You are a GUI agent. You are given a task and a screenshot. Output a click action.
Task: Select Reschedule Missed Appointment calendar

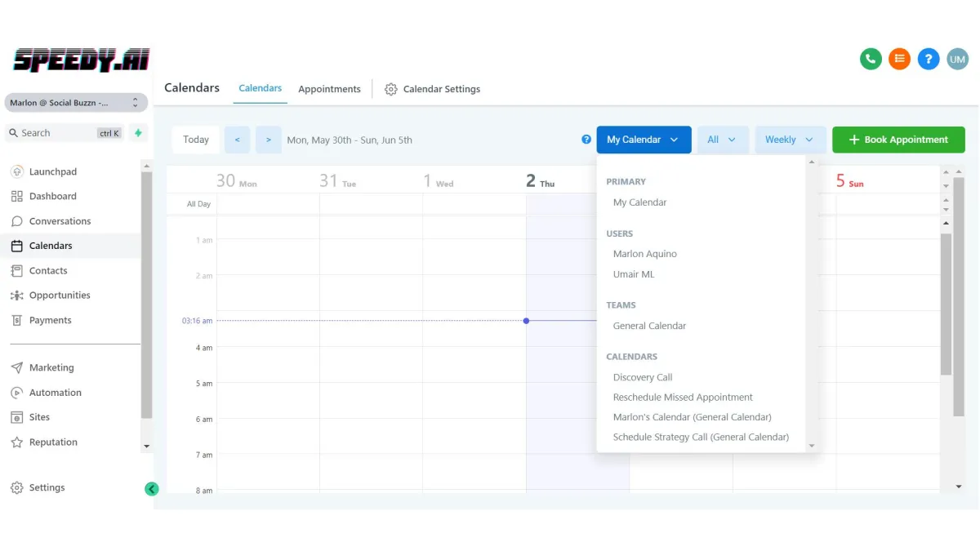[x=683, y=398]
